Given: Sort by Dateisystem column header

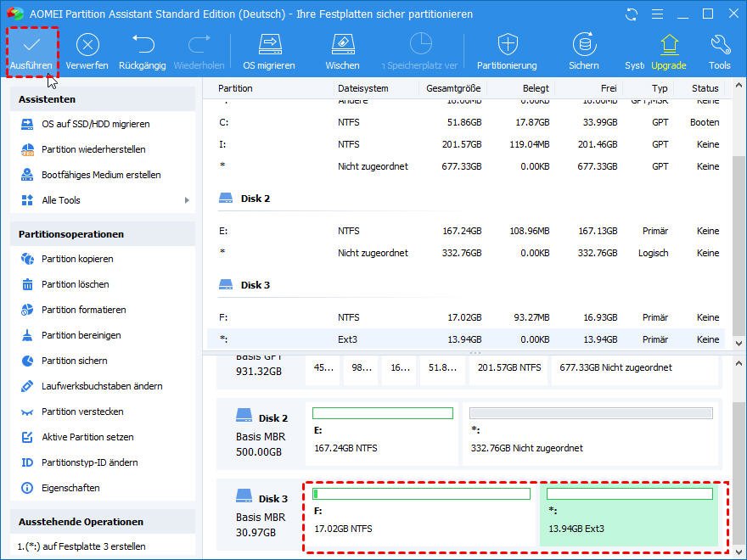Looking at the screenshot, I should click(363, 88).
